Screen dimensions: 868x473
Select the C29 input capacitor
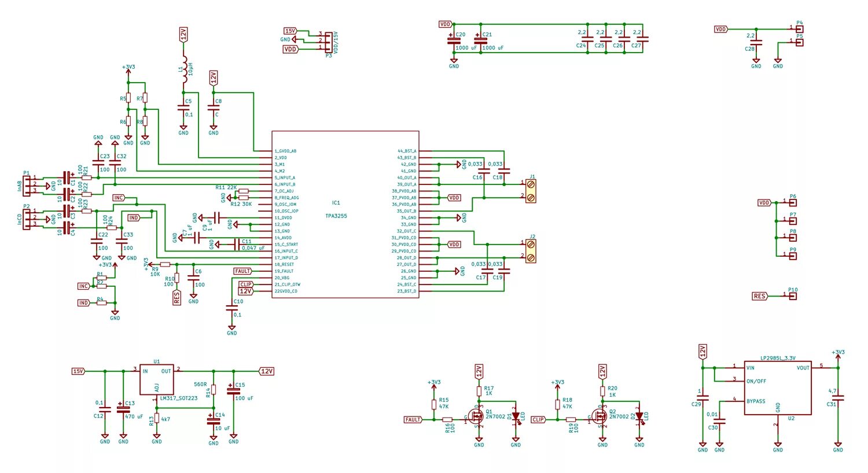(703, 398)
